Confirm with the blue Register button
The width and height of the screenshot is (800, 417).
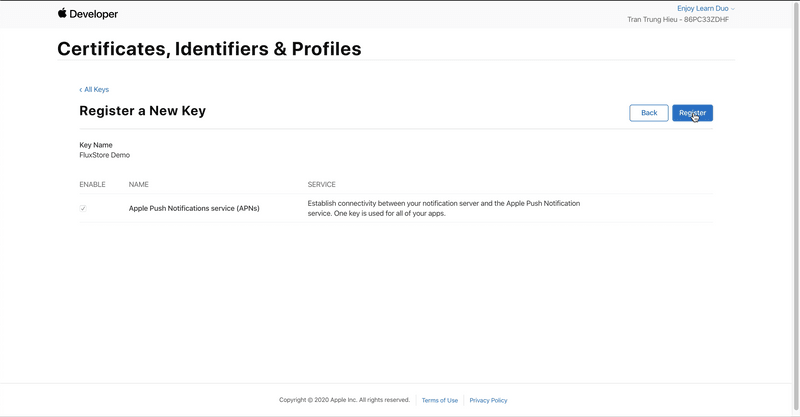692,113
